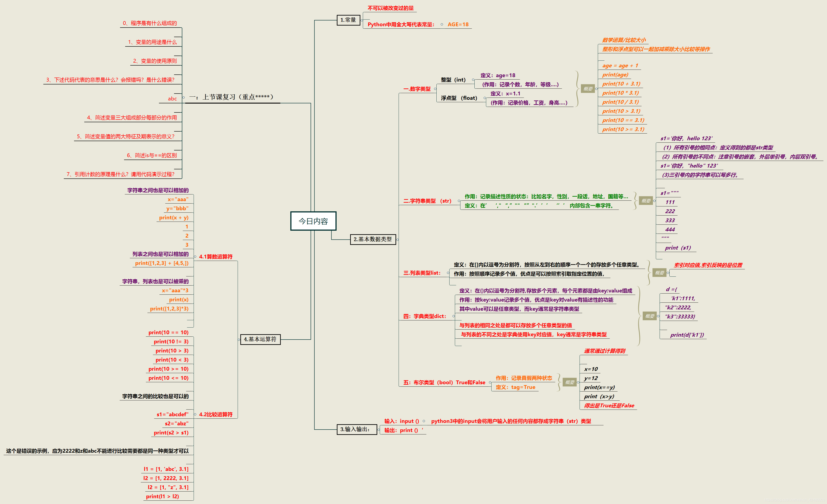Click the print(10 == 3.1) note
This screenshot has width=827, height=504.
tap(623, 120)
